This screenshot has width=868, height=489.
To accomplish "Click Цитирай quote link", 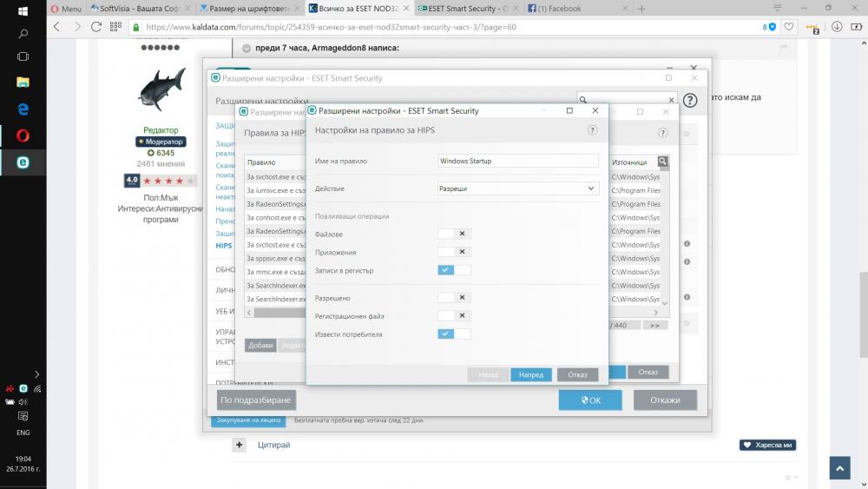I will (x=273, y=445).
